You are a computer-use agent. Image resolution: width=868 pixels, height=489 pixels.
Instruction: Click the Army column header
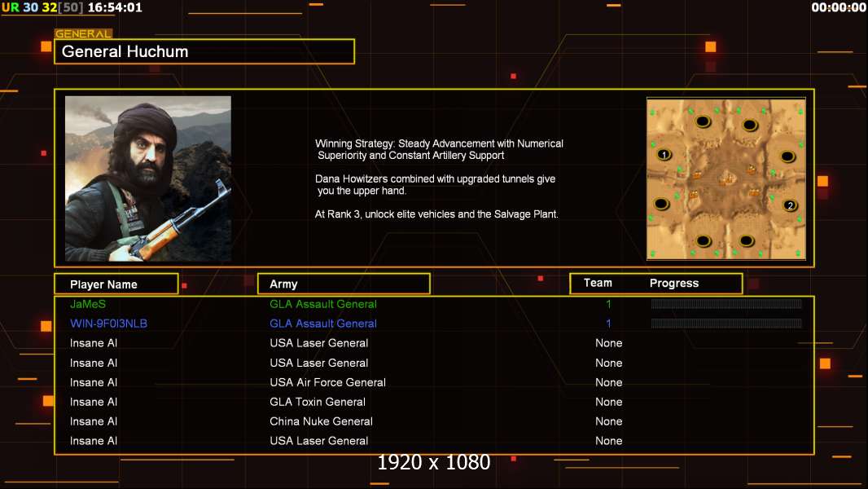(344, 284)
